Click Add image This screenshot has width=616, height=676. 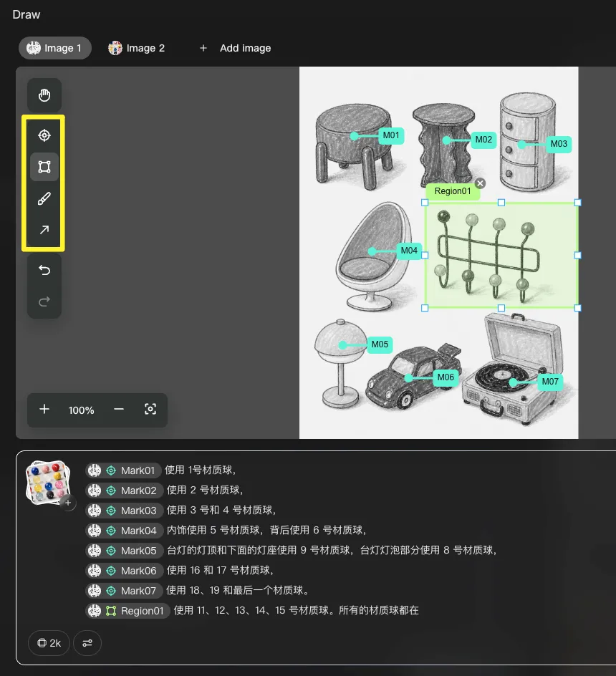point(235,48)
